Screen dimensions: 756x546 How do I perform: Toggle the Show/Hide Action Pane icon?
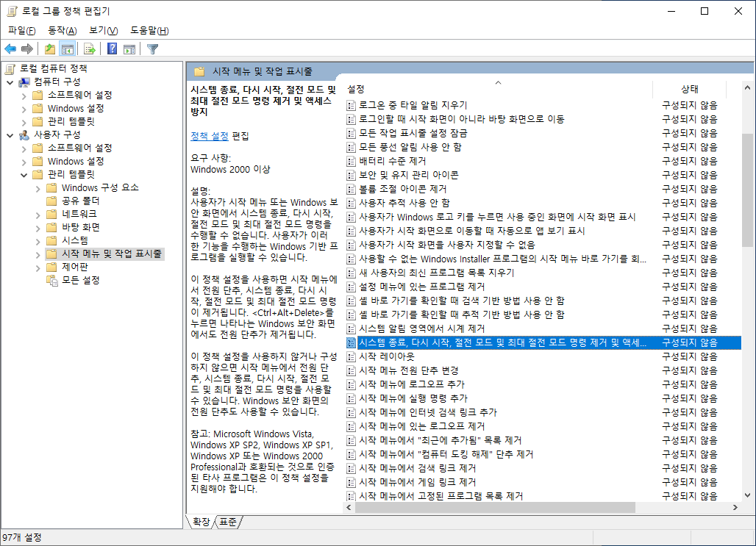[x=129, y=49]
